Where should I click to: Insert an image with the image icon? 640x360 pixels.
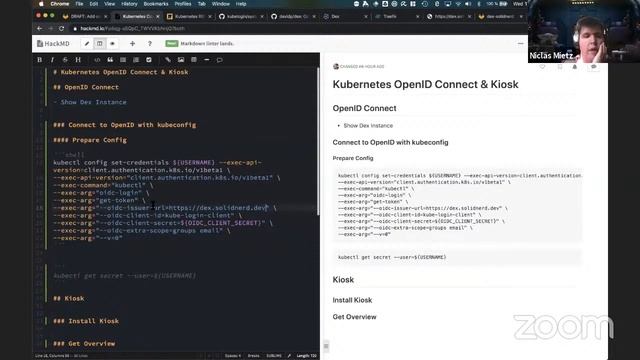(181, 60)
